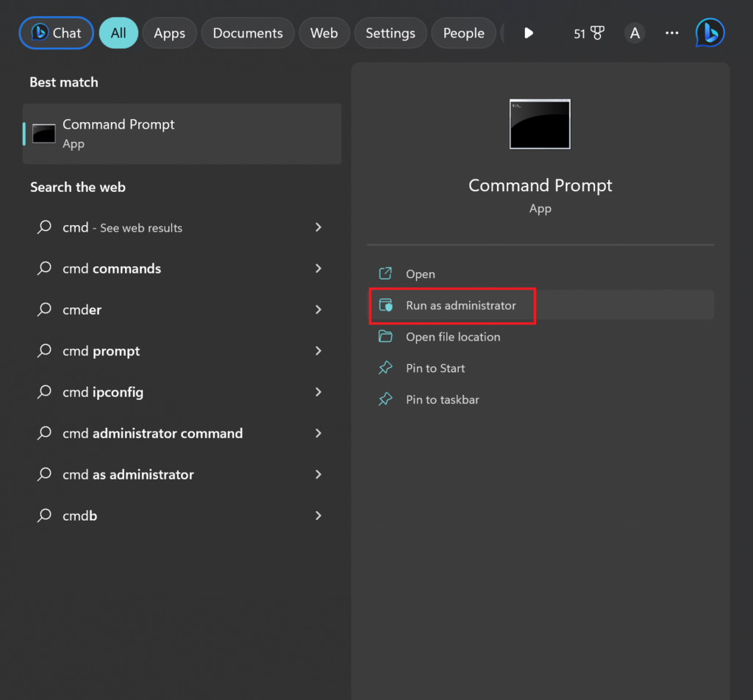This screenshot has width=753, height=700.
Task: Click the play arrow to scroll filters
Action: click(x=528, y=33)
